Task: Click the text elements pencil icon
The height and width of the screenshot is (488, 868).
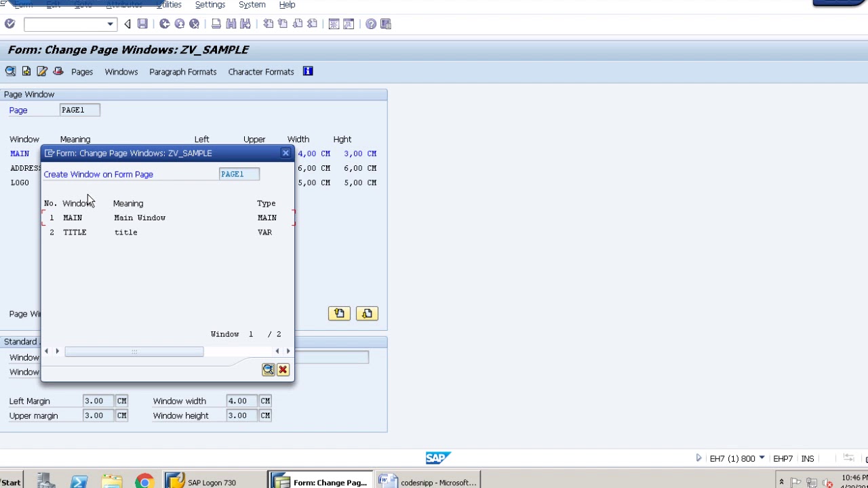Action: coord(42,71)
